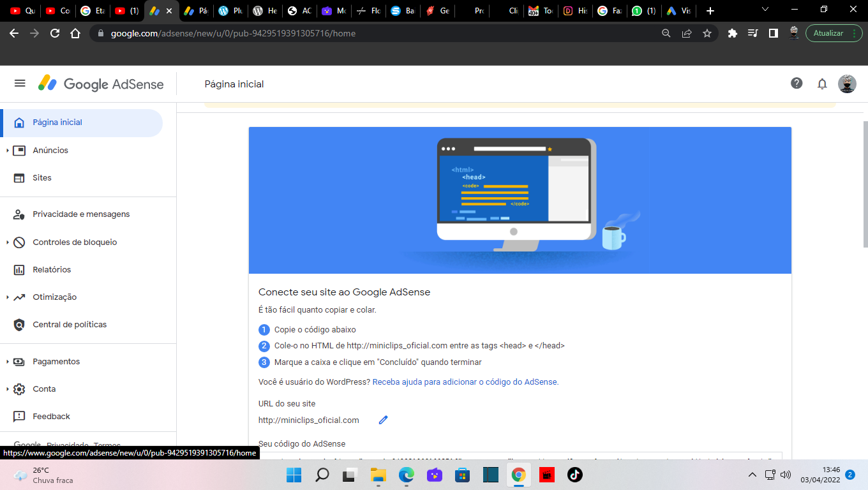Open Chrome extensions puzzle icon
The image size is (868, 490).
[x=733, y=33]
